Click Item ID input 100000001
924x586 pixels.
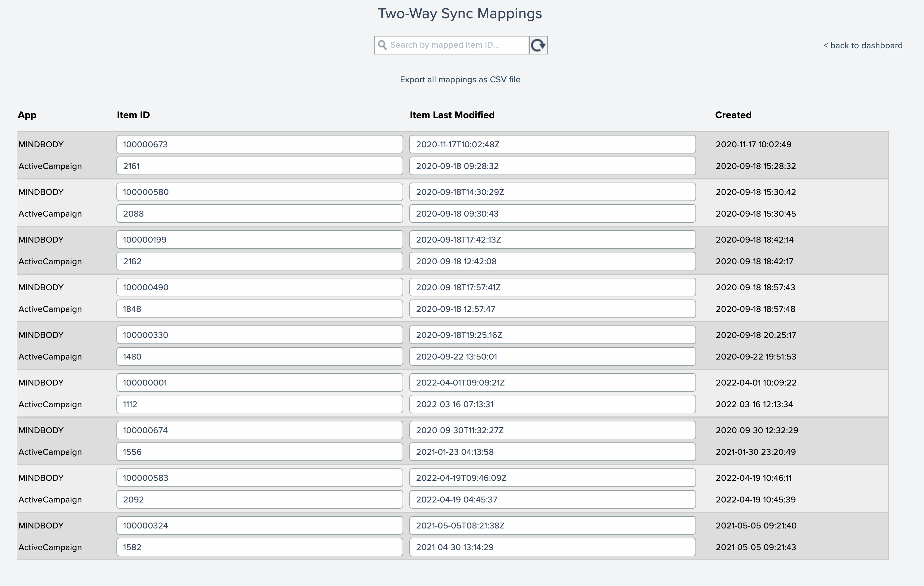(x=259, y=382)
